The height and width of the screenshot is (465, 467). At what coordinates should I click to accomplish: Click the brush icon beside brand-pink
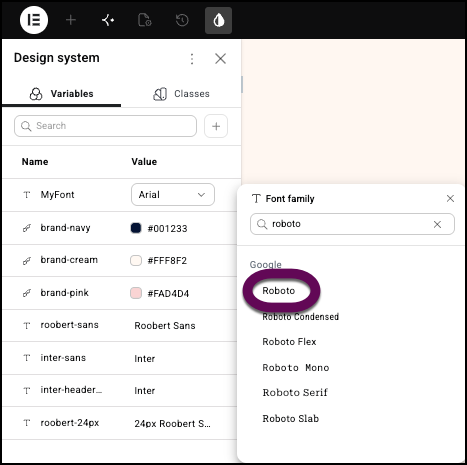click(x=27, y=293)
